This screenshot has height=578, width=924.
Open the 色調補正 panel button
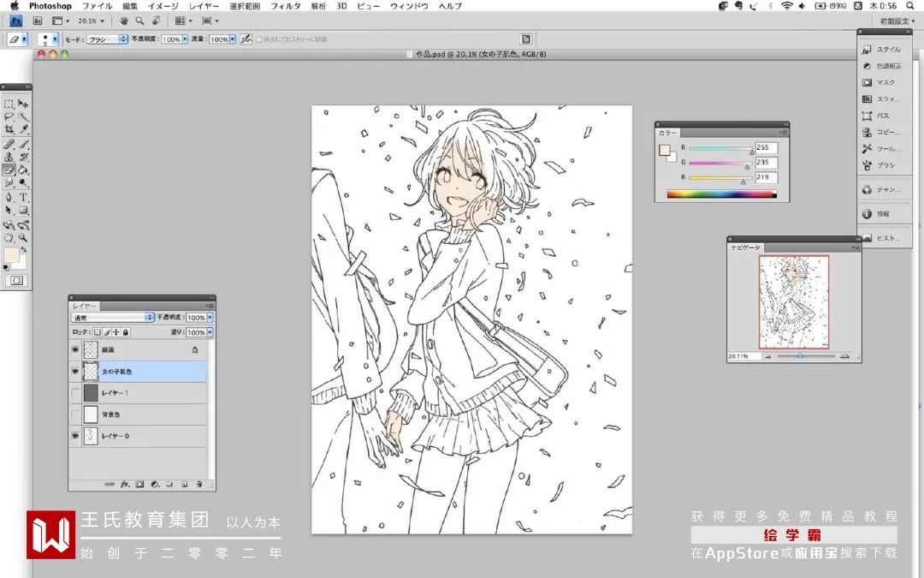click(882, 66)
